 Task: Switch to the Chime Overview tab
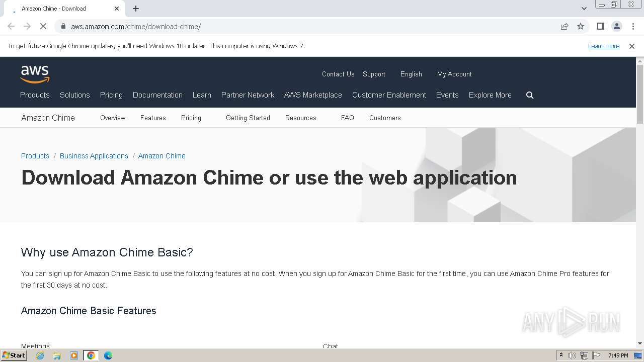tap(113, 118)
